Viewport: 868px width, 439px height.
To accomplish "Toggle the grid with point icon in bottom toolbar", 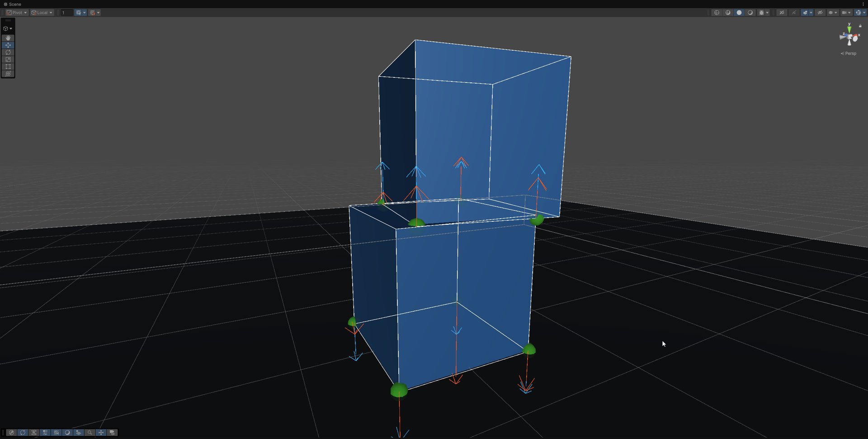I will (79, 433).
